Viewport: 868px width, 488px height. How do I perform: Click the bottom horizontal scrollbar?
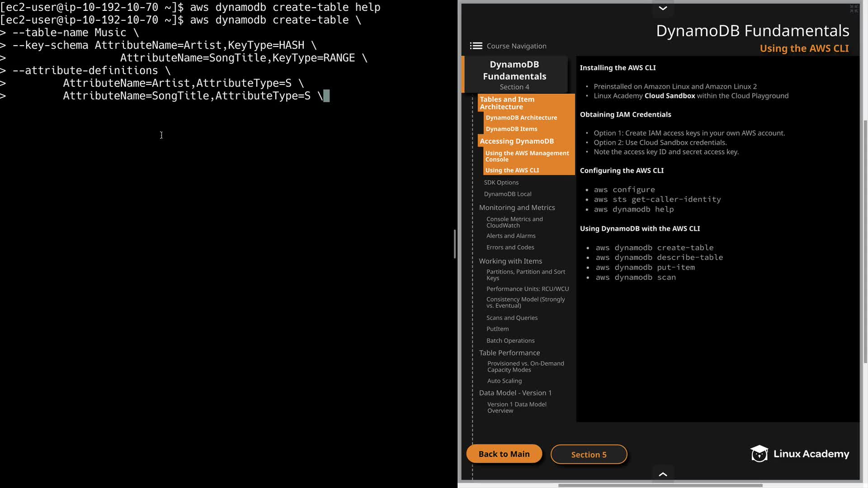660,485
